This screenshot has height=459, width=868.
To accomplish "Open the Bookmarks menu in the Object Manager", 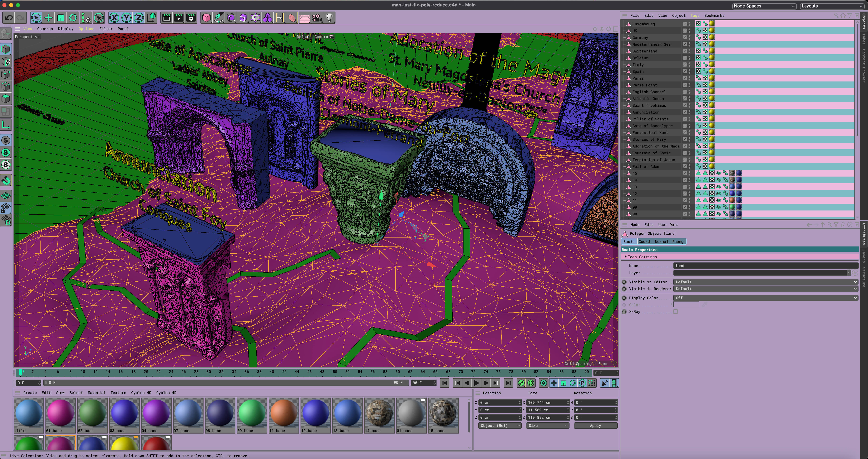I will pyautogui.click(x=714, y=15).
